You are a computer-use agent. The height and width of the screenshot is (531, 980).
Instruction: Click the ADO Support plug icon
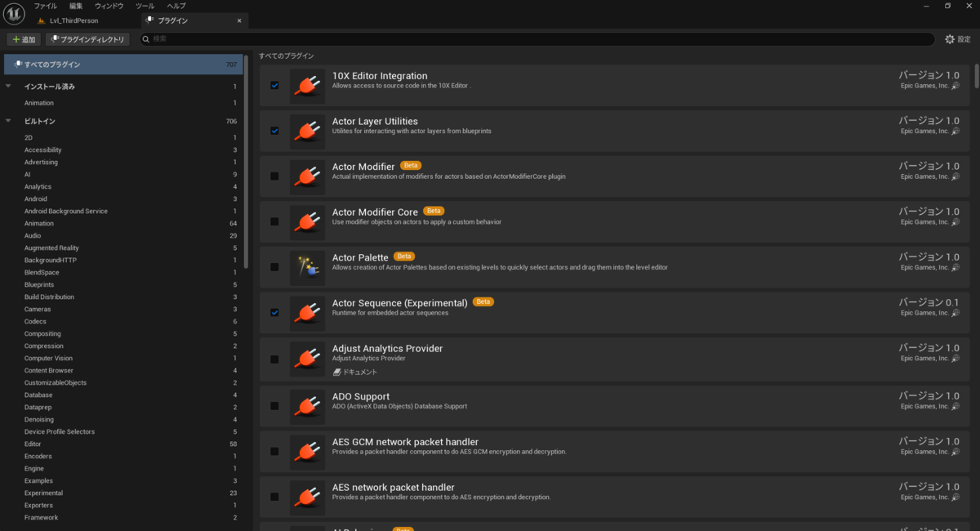tap(307, 406)
